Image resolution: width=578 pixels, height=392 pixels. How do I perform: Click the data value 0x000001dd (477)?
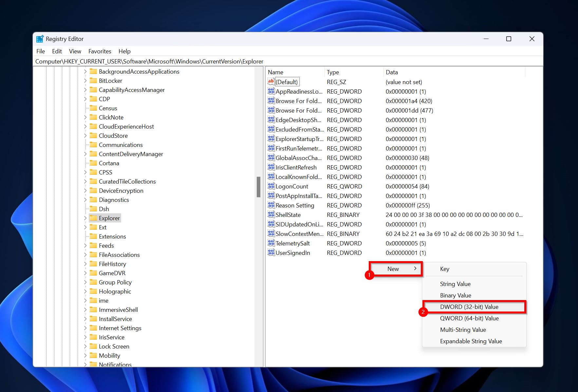tap(409, 110)
